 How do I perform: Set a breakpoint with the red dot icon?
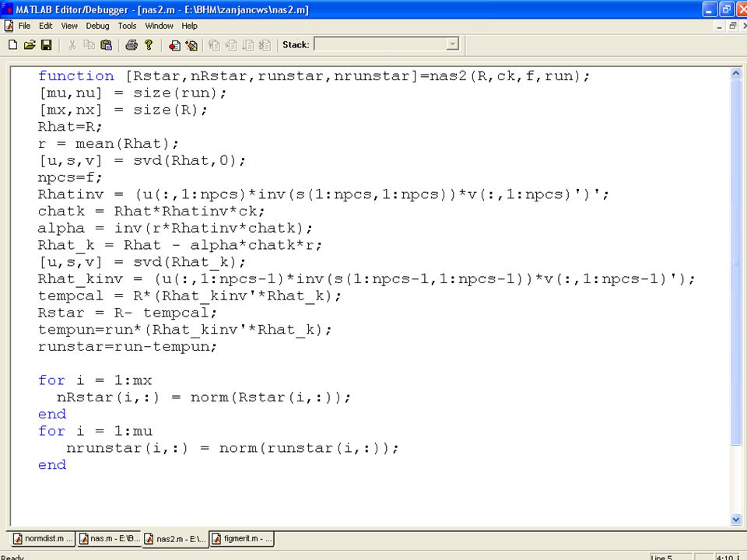[x=174, y=45]
